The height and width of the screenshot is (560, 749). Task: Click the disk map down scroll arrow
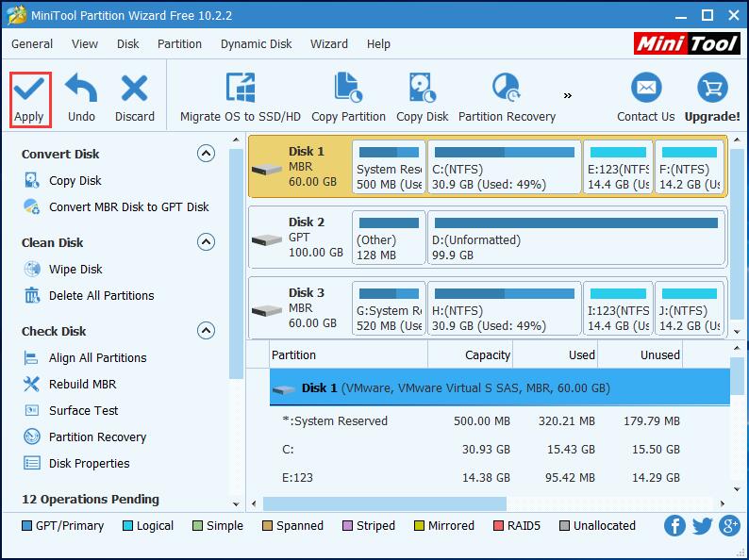pyautogui.click(x=737, y=332)
